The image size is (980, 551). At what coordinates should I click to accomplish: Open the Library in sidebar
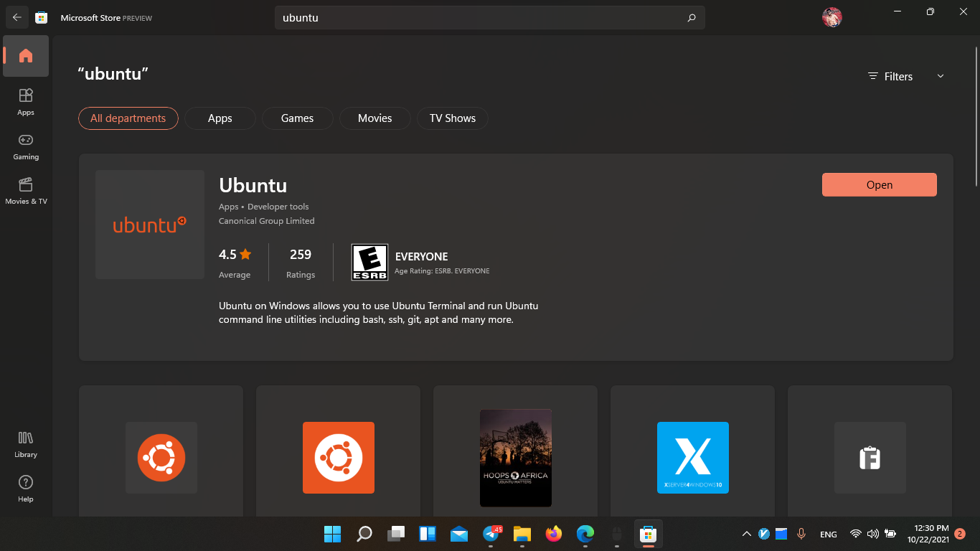pyautogui.click(x=26, y=444)
